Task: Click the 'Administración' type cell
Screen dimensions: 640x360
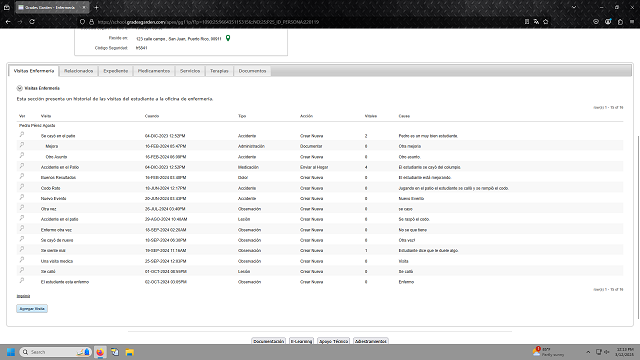Action: pyautogui.click(x=251, y=146)
